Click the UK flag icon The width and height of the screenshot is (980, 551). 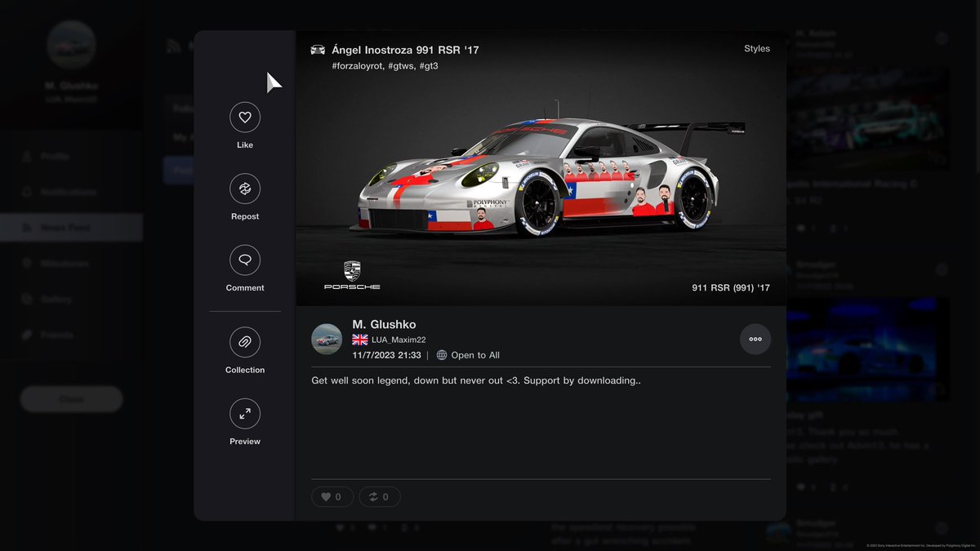pos(360,340)
